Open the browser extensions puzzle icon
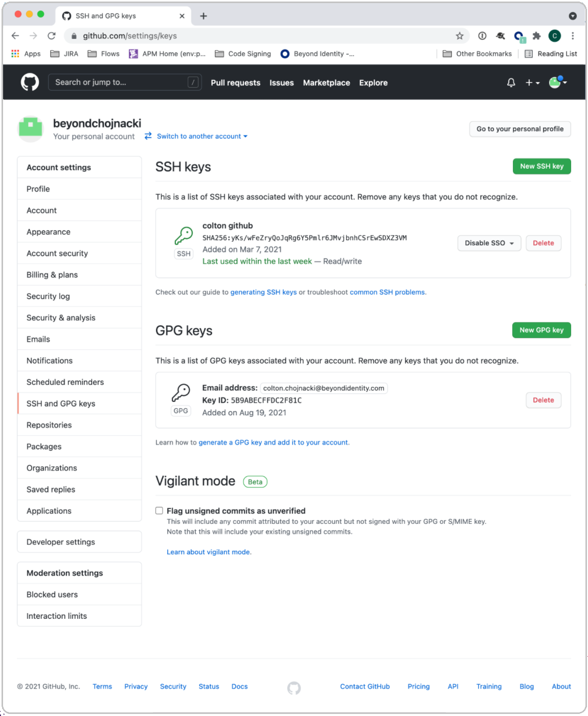 pyautogui.click(x=536, y=36)
